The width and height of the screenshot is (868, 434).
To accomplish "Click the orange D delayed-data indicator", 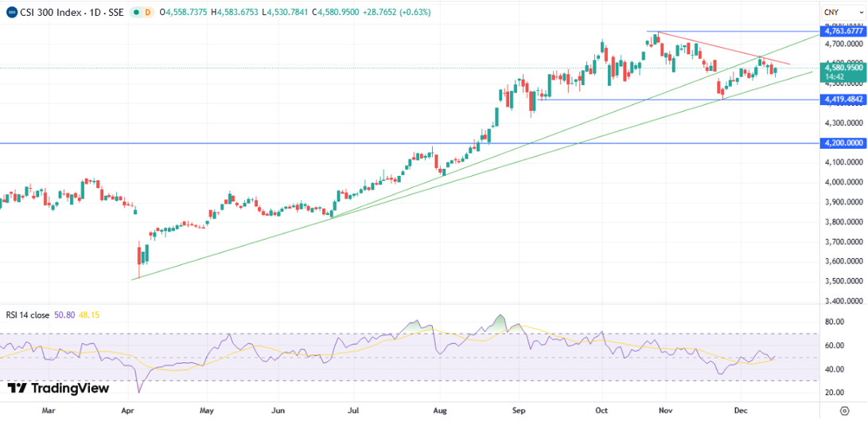I will (x=147, y=13).
